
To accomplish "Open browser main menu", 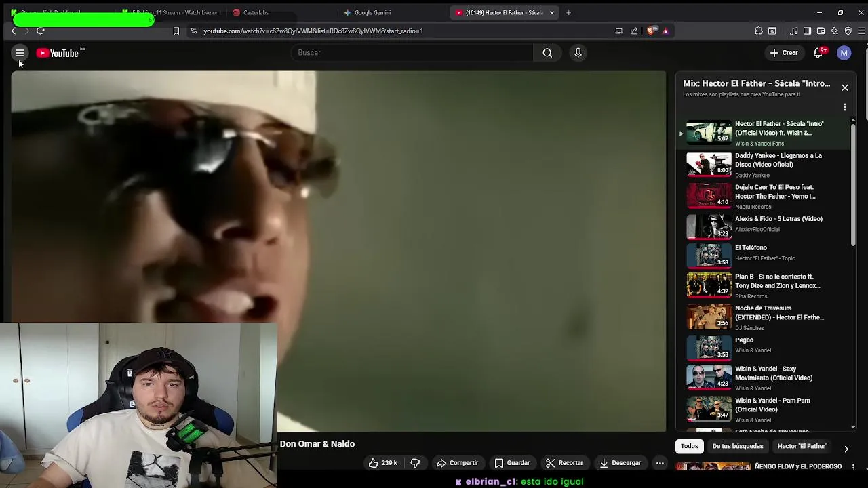I will tap(861, 30).
